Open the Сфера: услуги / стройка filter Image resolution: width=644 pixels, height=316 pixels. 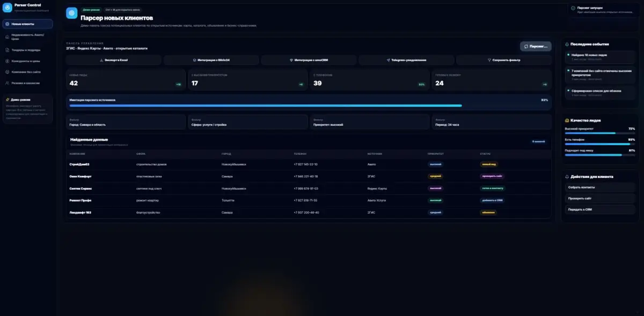pos(248,122)
